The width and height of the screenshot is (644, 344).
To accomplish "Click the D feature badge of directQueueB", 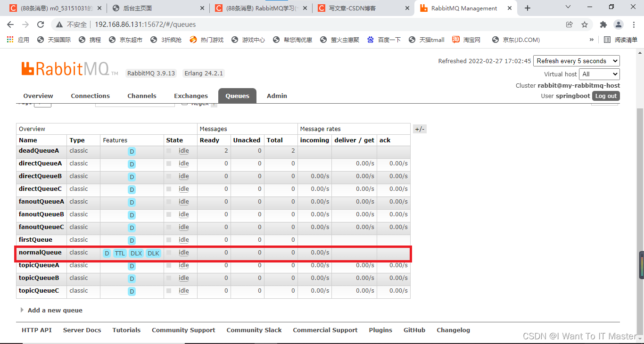I will pos(132,177).
